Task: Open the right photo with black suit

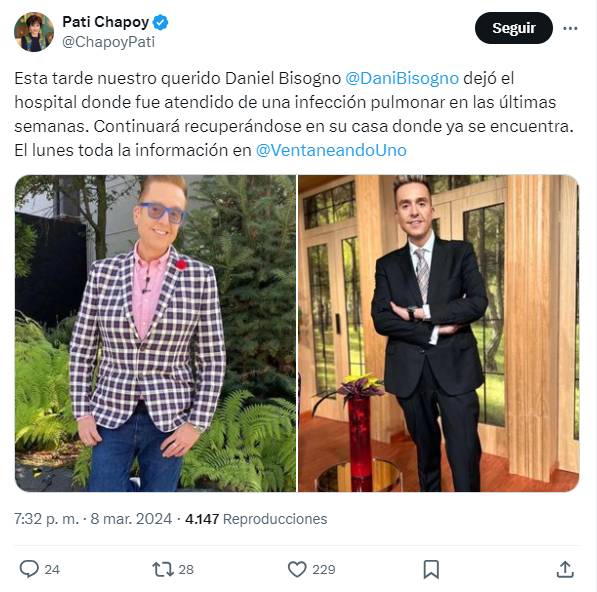Action: pyautogui.click(x=439, y=333)
